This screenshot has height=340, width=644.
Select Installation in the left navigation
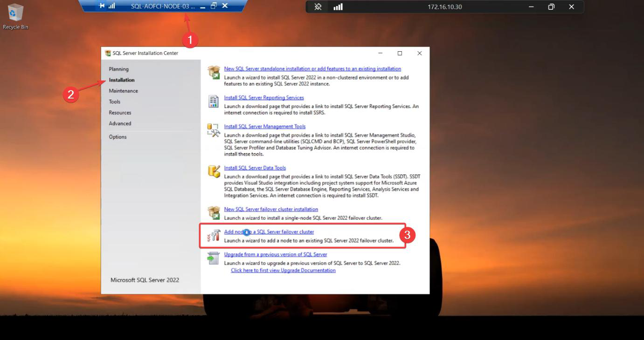point(122,80)
